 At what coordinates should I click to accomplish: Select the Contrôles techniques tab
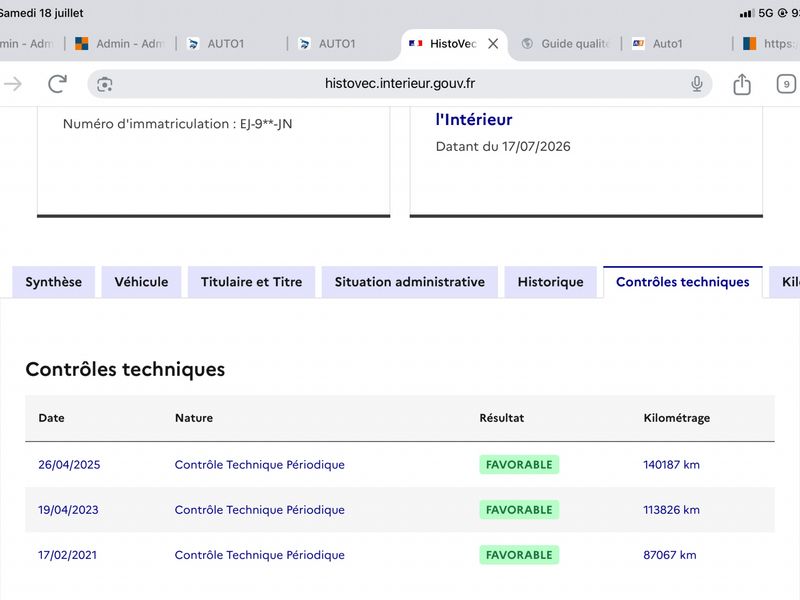pyautogui.click(x=683, y=282)
